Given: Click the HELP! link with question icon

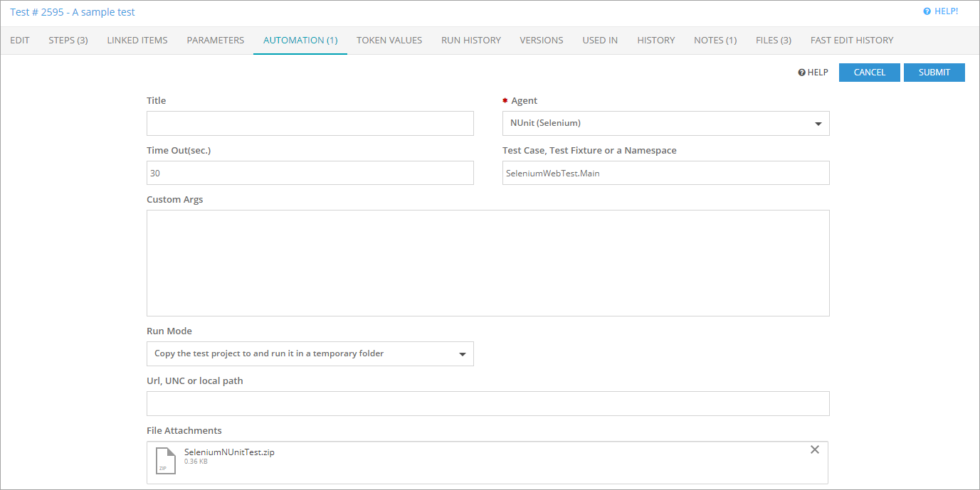Looking at the screenshot, I should tap(940, 11).
